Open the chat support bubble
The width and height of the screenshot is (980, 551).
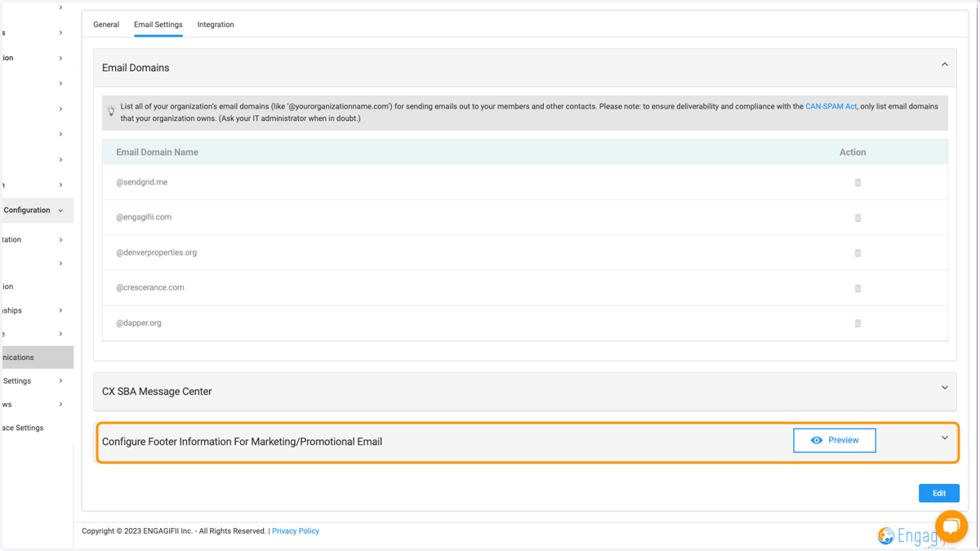951,527
